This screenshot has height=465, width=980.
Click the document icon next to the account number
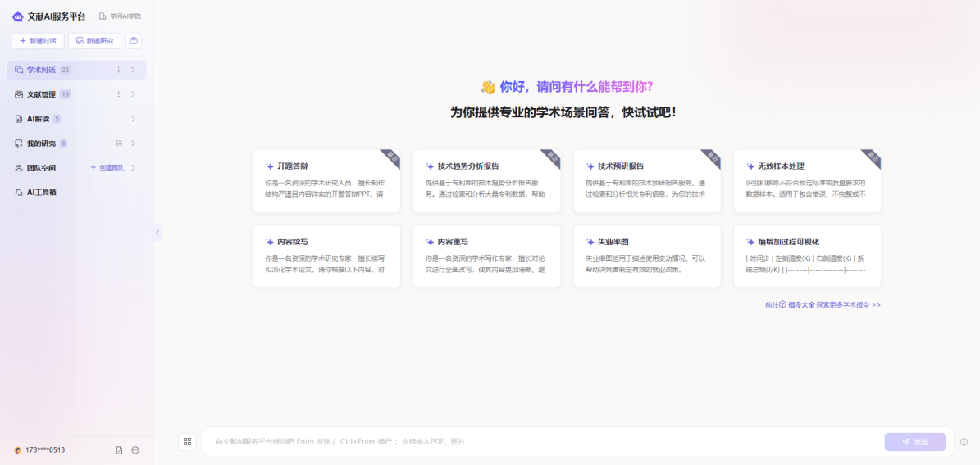[x=119, y=450]
